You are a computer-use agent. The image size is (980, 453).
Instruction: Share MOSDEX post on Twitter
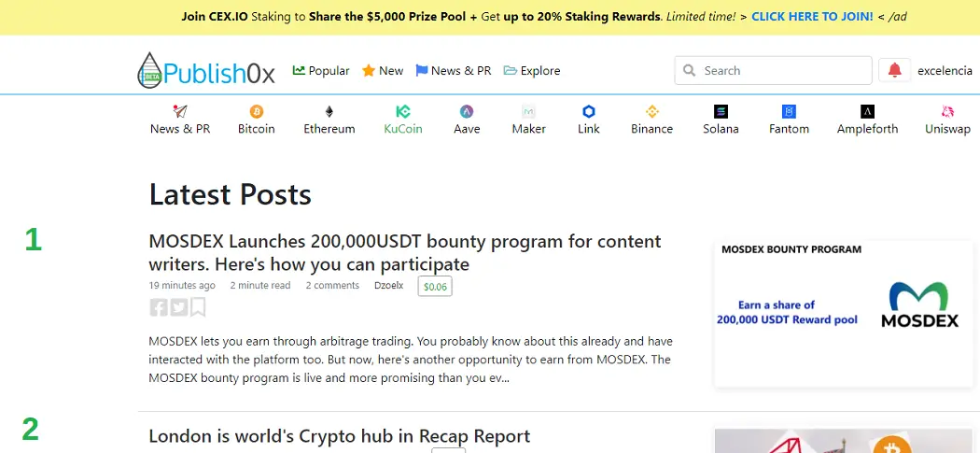coord(179,307)
